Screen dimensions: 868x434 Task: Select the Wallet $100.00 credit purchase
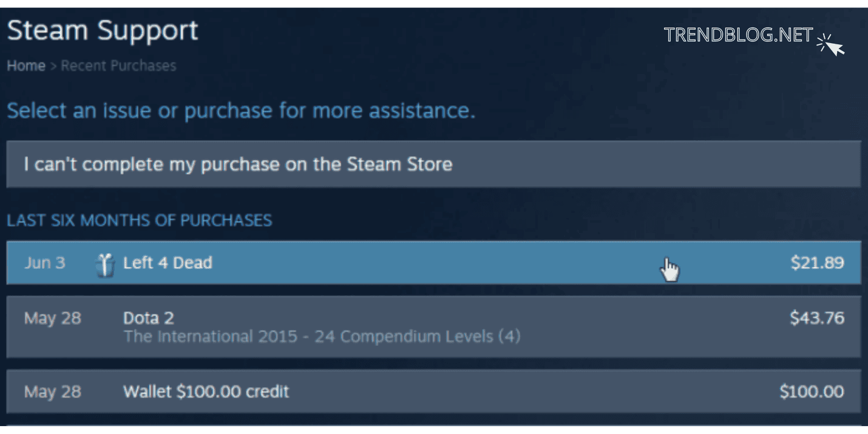pos(364,392)
